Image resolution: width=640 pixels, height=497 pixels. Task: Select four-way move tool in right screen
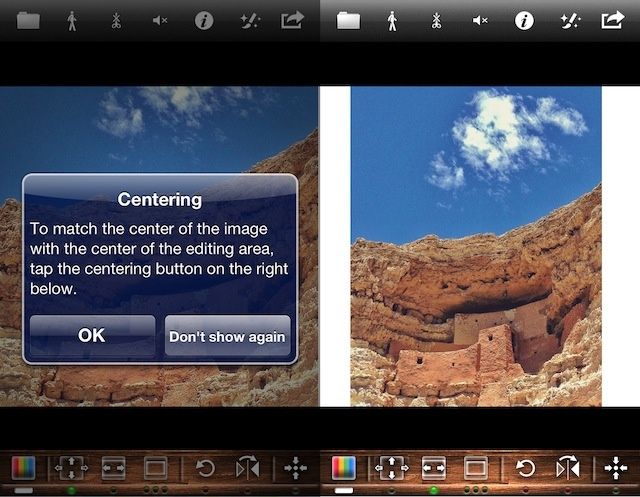click(391, 468)
